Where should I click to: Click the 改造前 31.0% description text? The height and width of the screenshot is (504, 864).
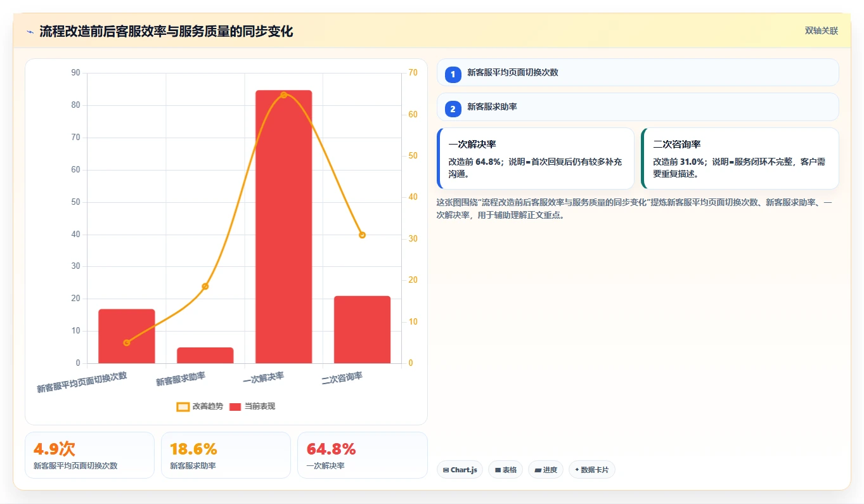739,168
